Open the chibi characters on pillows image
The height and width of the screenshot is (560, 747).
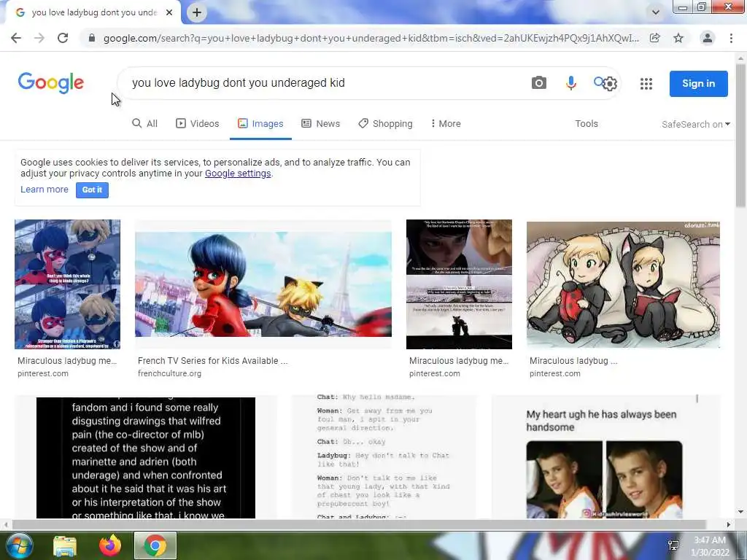(623, 284)
